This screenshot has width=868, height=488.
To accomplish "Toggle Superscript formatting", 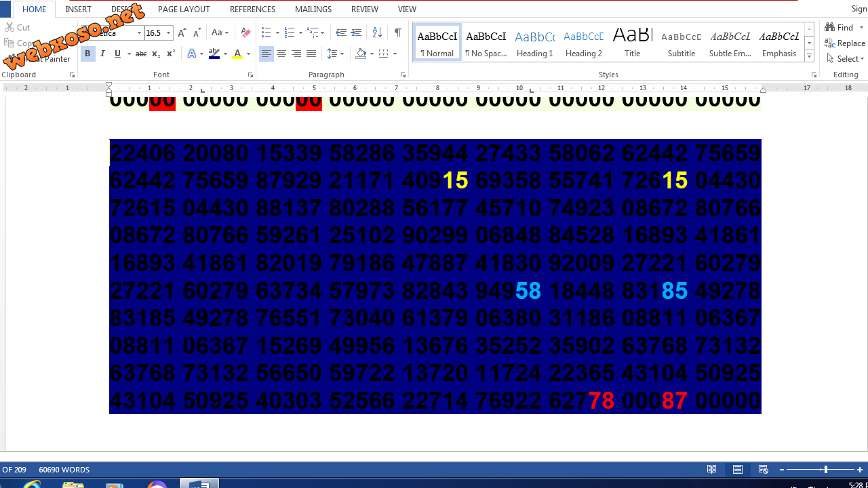I will pos(171,54).
